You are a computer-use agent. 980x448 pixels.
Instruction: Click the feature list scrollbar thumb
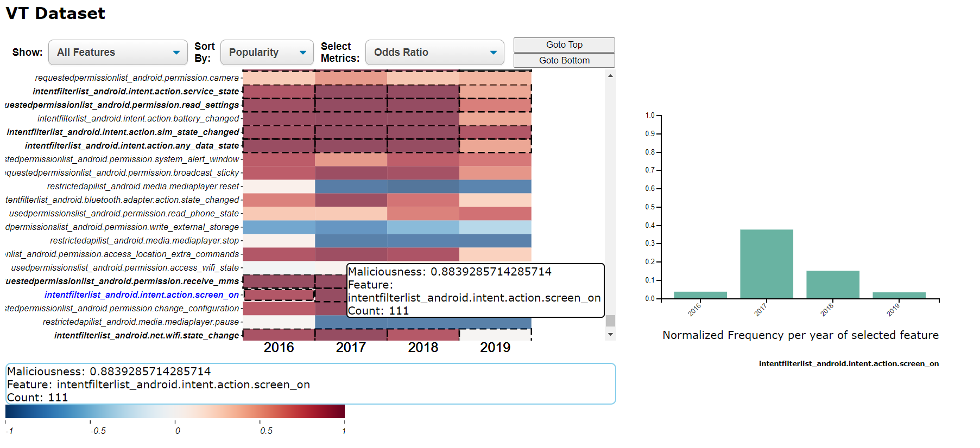[610, 321]
